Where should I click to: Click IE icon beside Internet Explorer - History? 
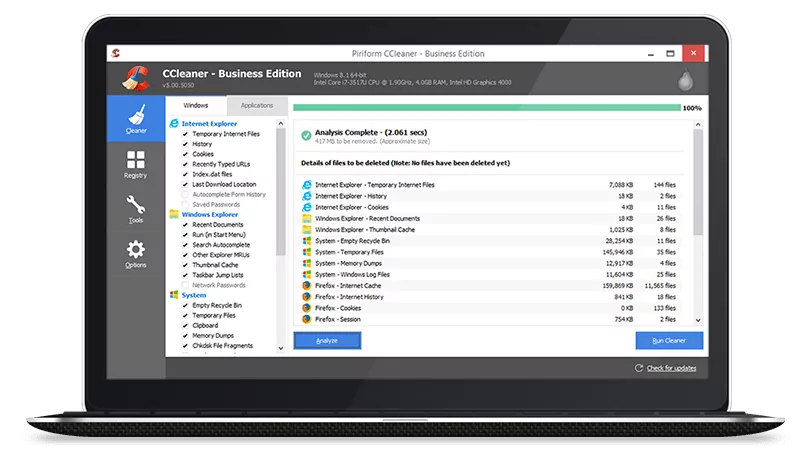coord(307,196)
